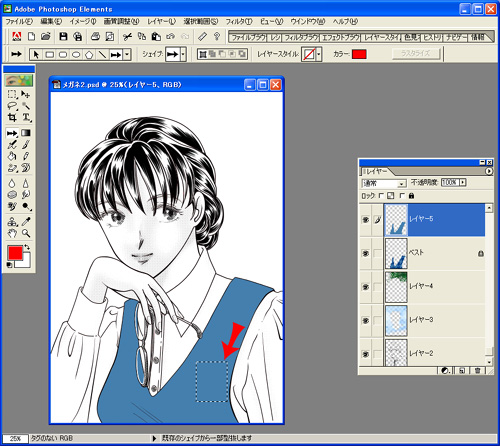Choose the polygon shape in options bar

pos(89,54)
